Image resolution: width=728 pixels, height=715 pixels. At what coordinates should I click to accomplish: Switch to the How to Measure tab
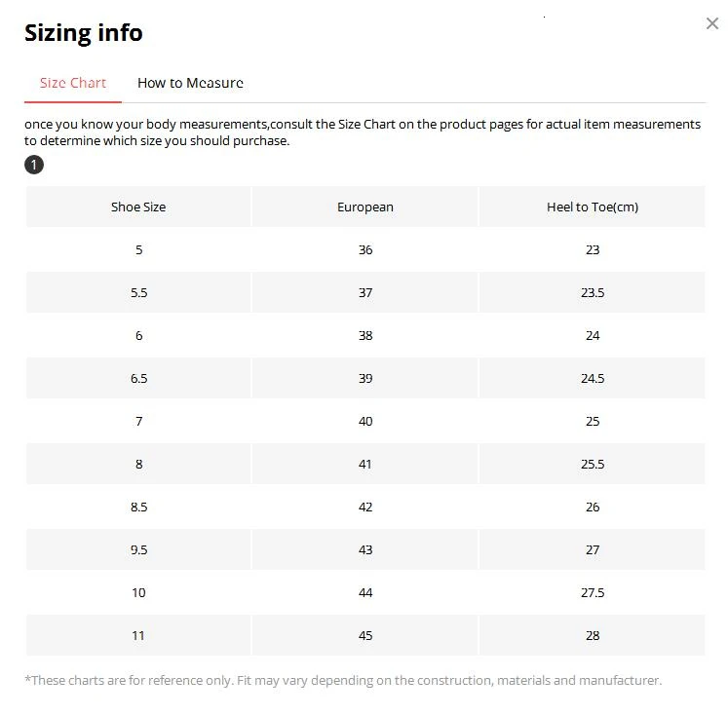[x=190, y=83]
